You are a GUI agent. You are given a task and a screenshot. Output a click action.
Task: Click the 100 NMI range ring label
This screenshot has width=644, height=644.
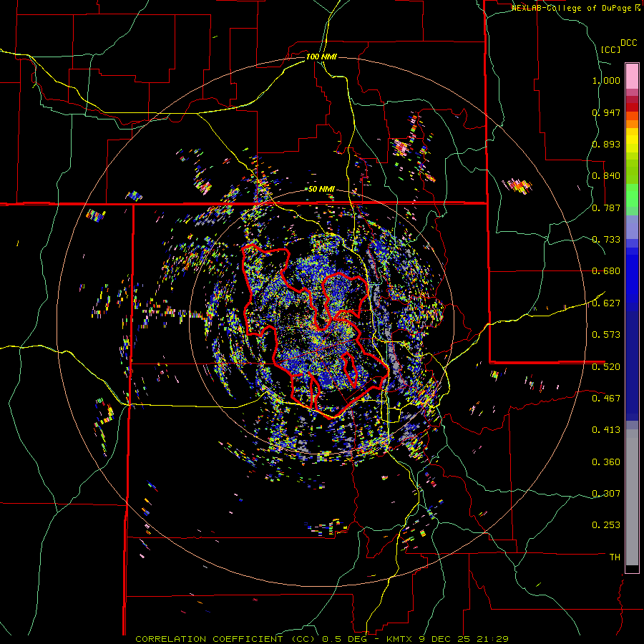[x=321, y=57]
